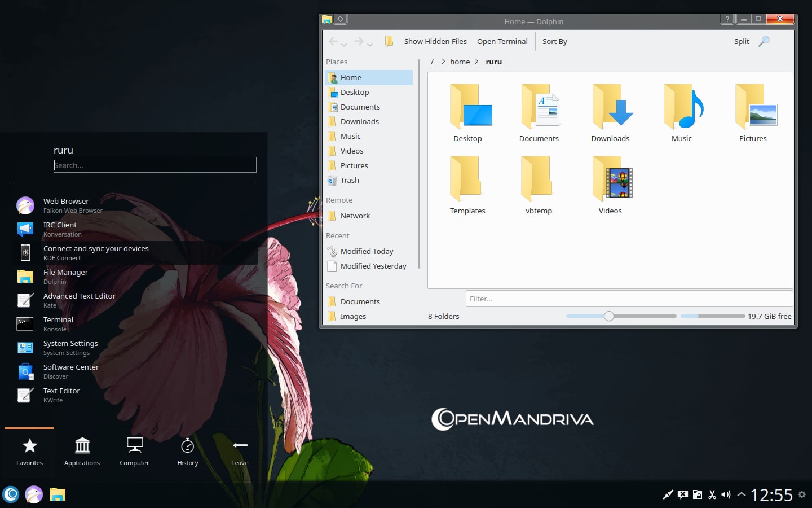Screen dimensions: 812x508
Task: Open the Falkon Web Browser launcher entry
Action: coord(66,205)
